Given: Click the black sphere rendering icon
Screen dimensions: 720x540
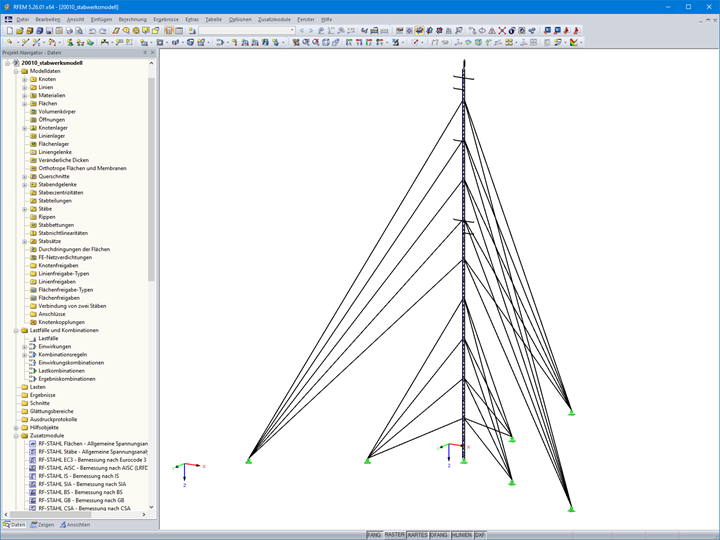Looking at the screenshot, I should [512, 30].
